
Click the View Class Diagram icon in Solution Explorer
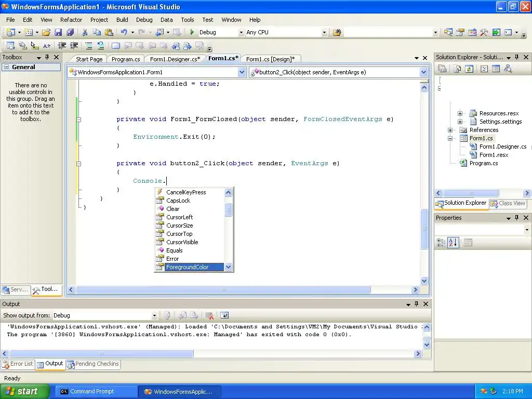508,69
